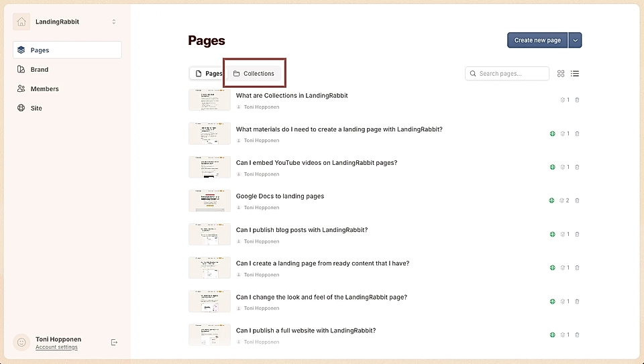Click the green published globe on 'full website' row
The height and width of the screenshot is (364, 644).
pyautogui.click(x=552, y=335)
